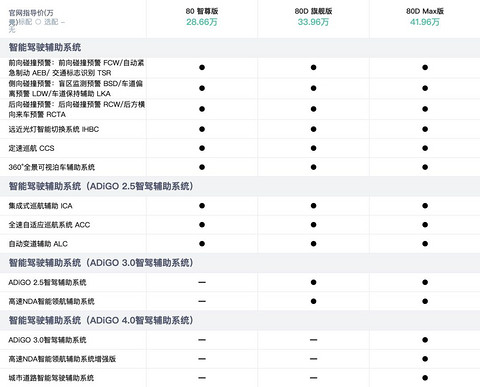Click the dash for ADiGO 2.5 under 80 智尊版
This screenshot has height=387, width=480.
202,282
